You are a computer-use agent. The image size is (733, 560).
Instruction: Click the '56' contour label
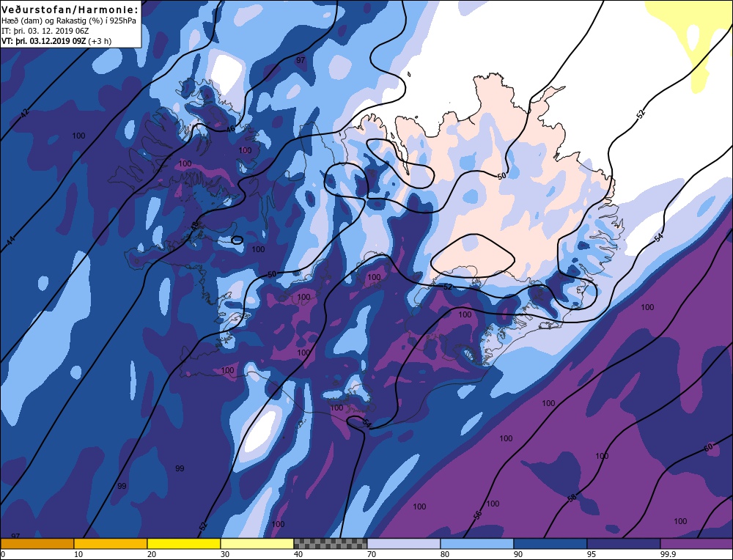point(477,515)
